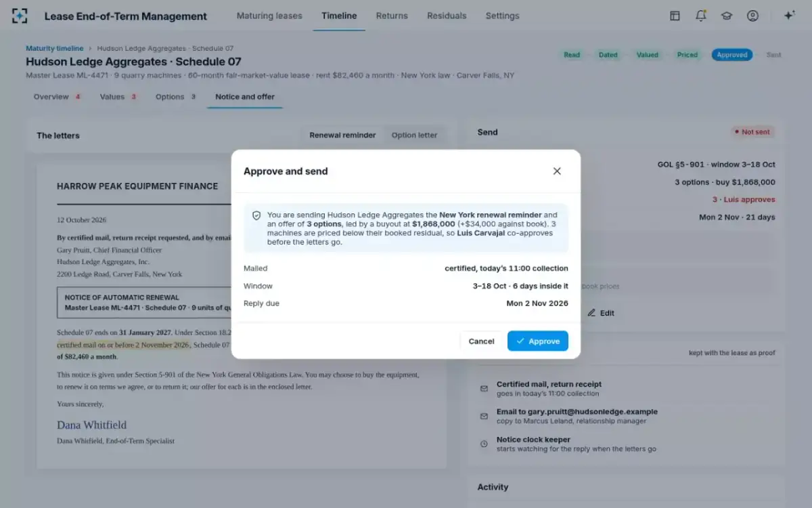This screenshot has width=812, height=508.
Task: Show the Renewal reminder letter
Action: coord(342,135)
